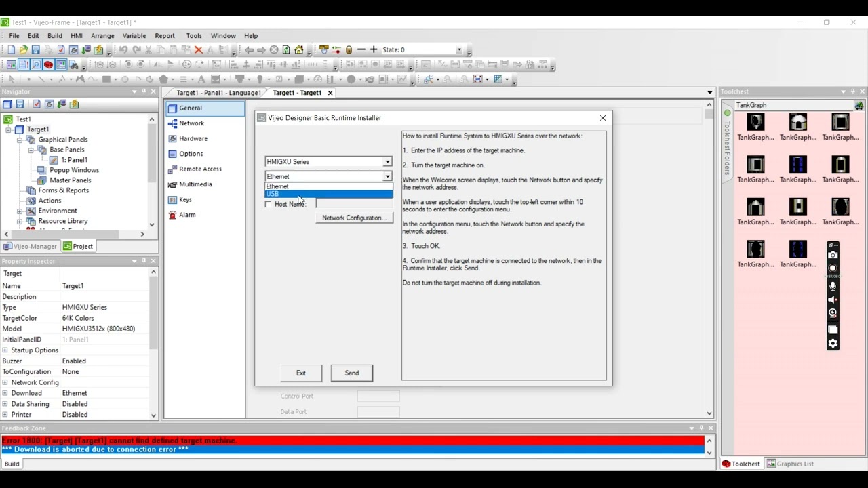Select the arrow pointer drawing tool
The image size is (868, 488).
coord(12,79)
